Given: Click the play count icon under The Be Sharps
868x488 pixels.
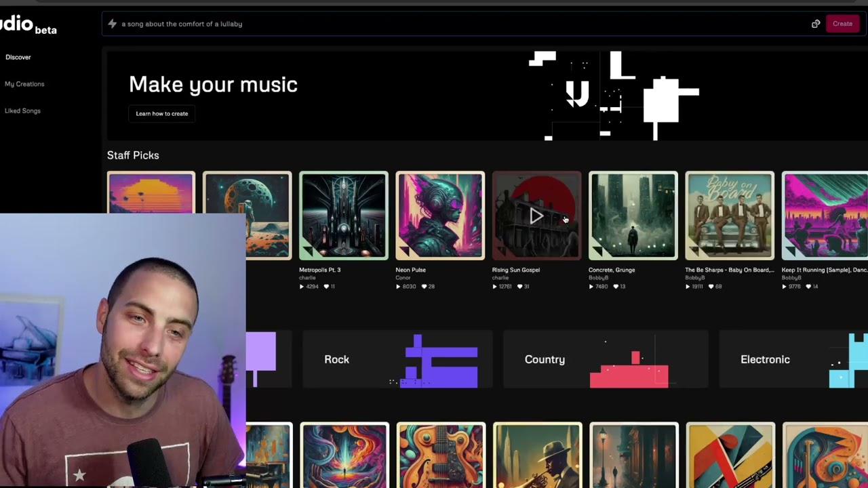Looking at the screenshot, I should tap(688, 287).
